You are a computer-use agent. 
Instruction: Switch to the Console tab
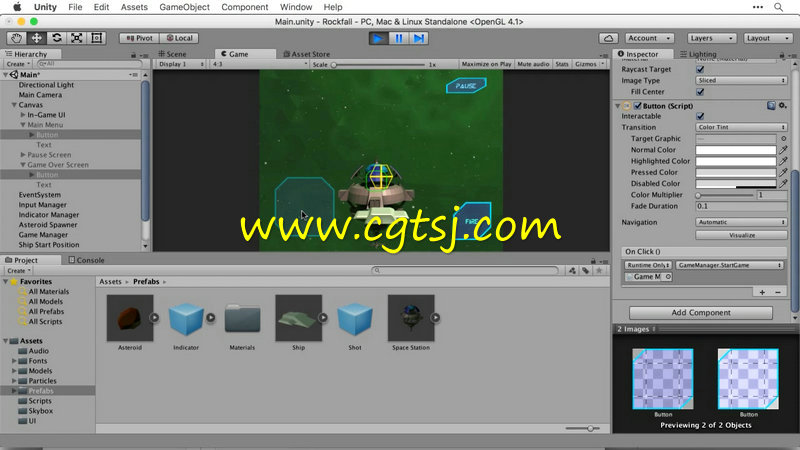(x=87, y=260)
